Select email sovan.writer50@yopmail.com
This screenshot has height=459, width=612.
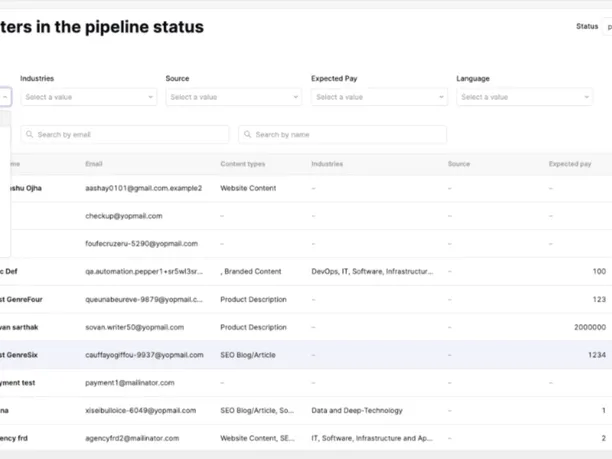[x=134, y=327]
